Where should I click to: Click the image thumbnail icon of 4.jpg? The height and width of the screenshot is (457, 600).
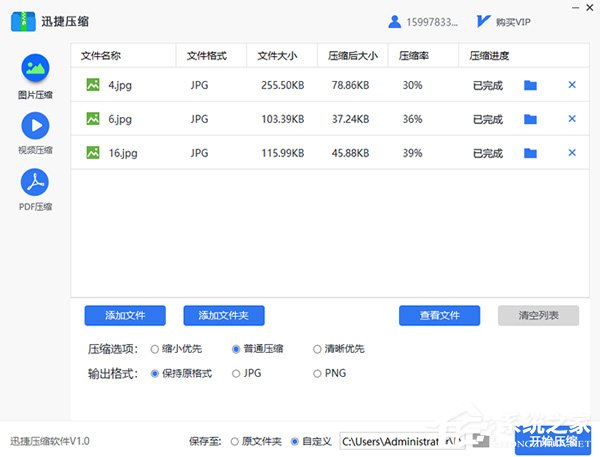click(x=93, y=85)
